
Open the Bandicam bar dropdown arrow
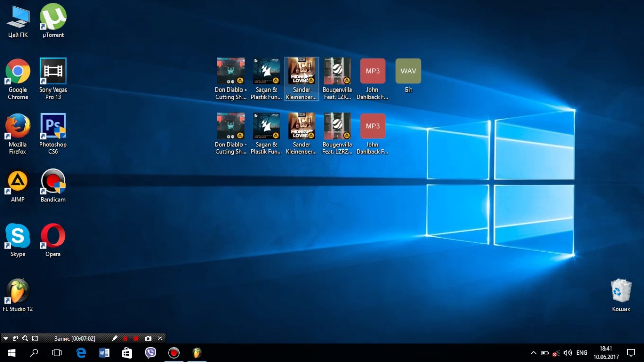point(6,339)
